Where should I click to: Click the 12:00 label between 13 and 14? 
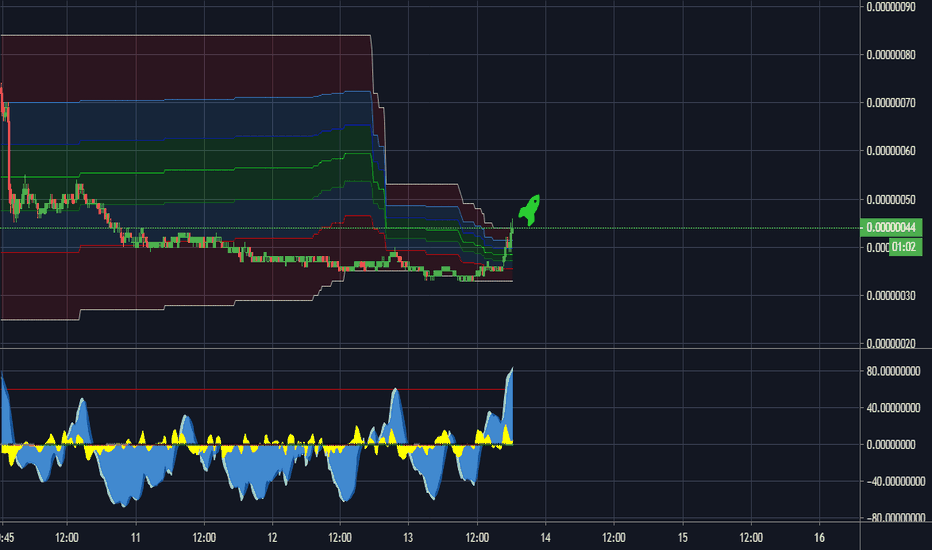(477, 538)
